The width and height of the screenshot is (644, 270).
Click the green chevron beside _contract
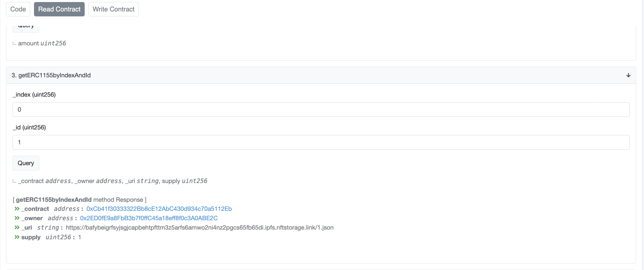[x=17, y=209]
